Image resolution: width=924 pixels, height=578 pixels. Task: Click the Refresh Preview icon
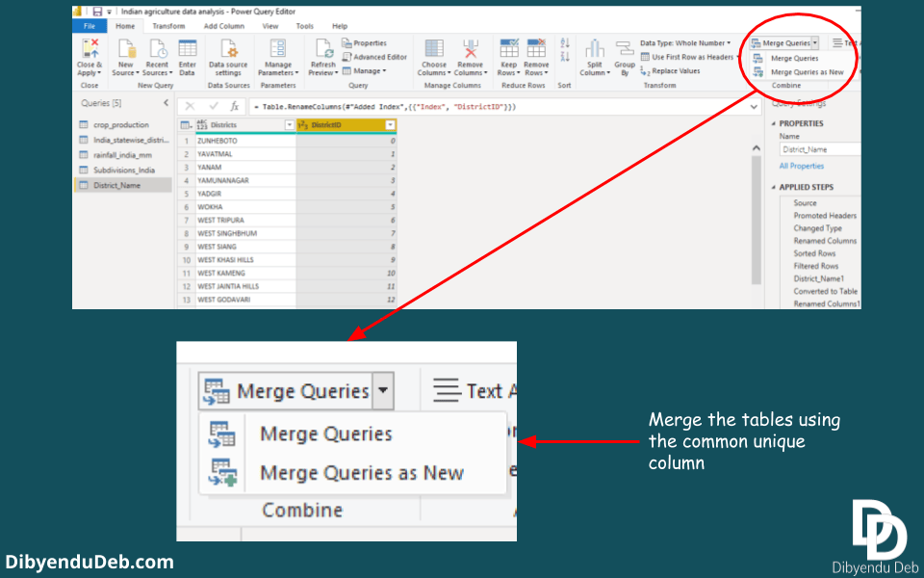(323, 48)
